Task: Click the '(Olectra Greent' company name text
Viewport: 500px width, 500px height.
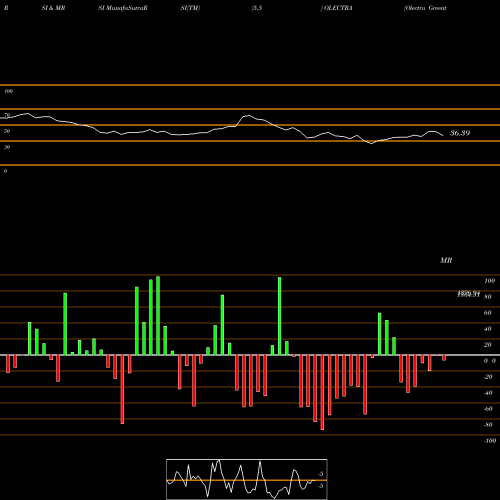Action: click(x=425, y=8)
